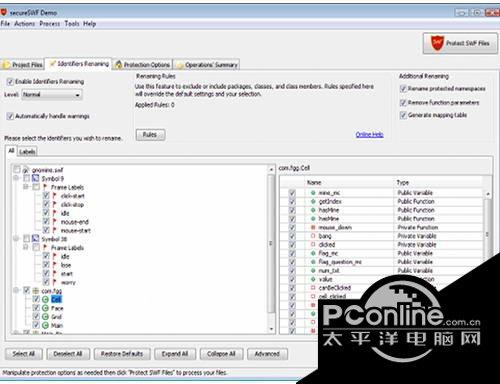
Task: Click the mouse-end flag icon
Action: pyautogui.click(x=55, y=222)
